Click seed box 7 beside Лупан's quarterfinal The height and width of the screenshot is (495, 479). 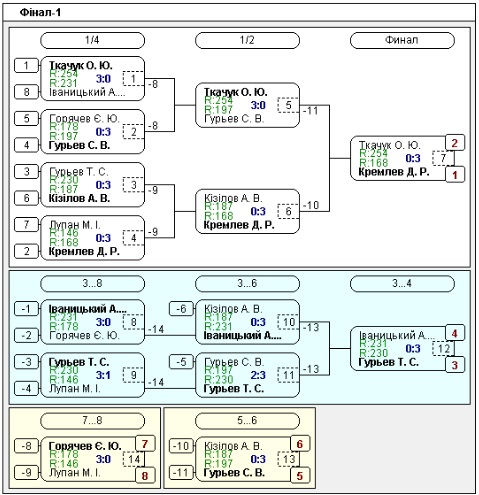(x=26, y=224)
